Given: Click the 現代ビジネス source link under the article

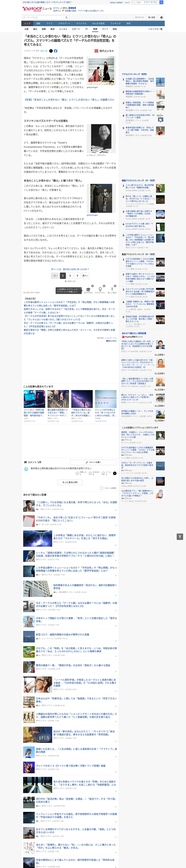Looking at the screenshot, I should click(x=111, y=341).
